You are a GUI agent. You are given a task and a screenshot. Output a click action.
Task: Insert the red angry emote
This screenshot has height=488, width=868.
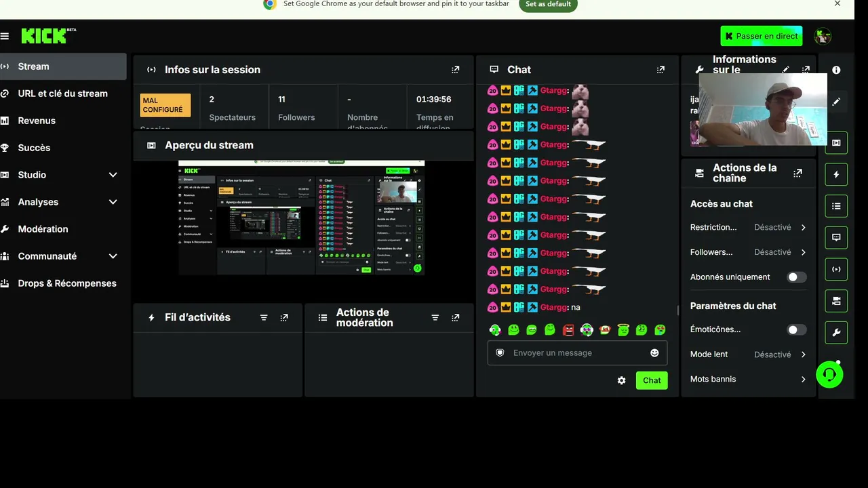click(568, 330)
